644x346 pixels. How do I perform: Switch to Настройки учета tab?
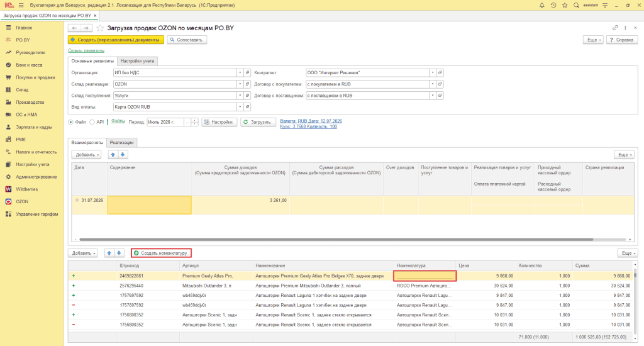(x=137, y=61)
